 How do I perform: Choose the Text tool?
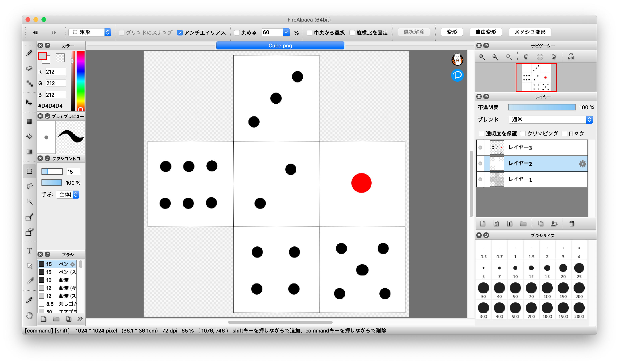coord(29,251)
